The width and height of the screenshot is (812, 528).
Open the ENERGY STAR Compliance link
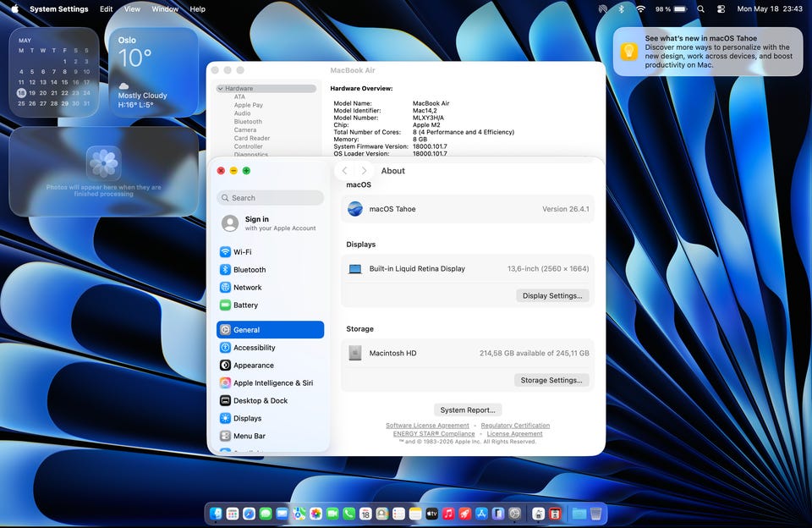click(434, 434)
